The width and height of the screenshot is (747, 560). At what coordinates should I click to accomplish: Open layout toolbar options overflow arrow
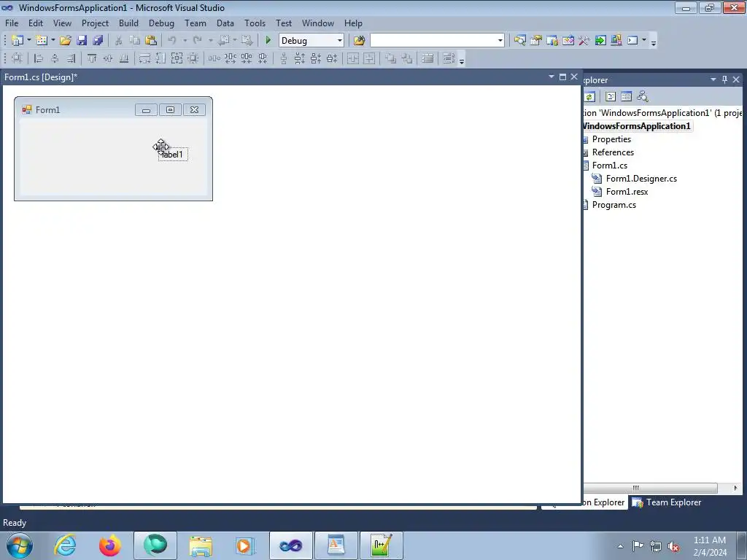pyautogui.click(x=461, y=60)
